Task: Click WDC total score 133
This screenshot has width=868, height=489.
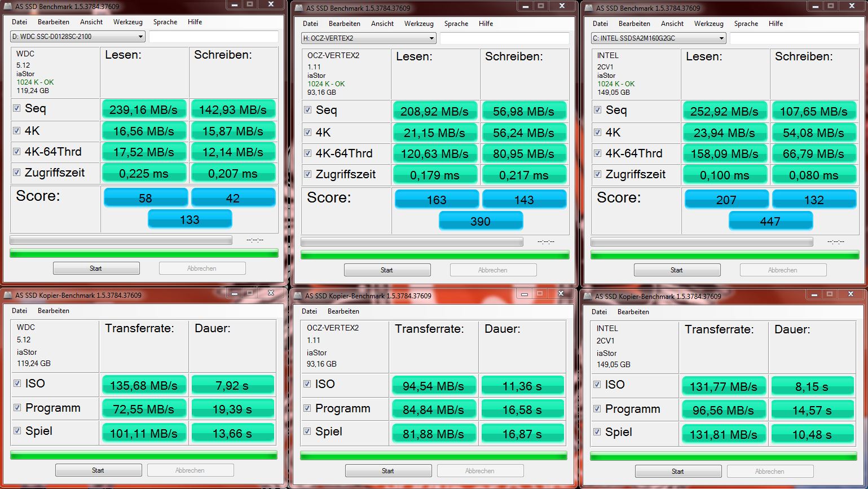Action: (x=190, y=219)
